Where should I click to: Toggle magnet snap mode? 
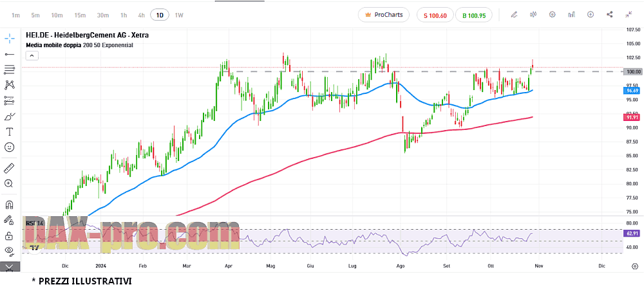(9, 205)
